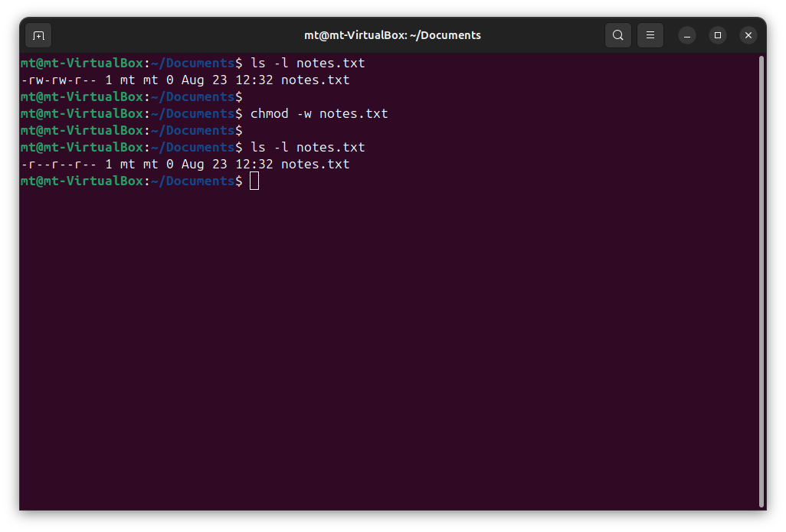
Task: Click the empty terminal area below the prompt
Action: click(383, 344)
